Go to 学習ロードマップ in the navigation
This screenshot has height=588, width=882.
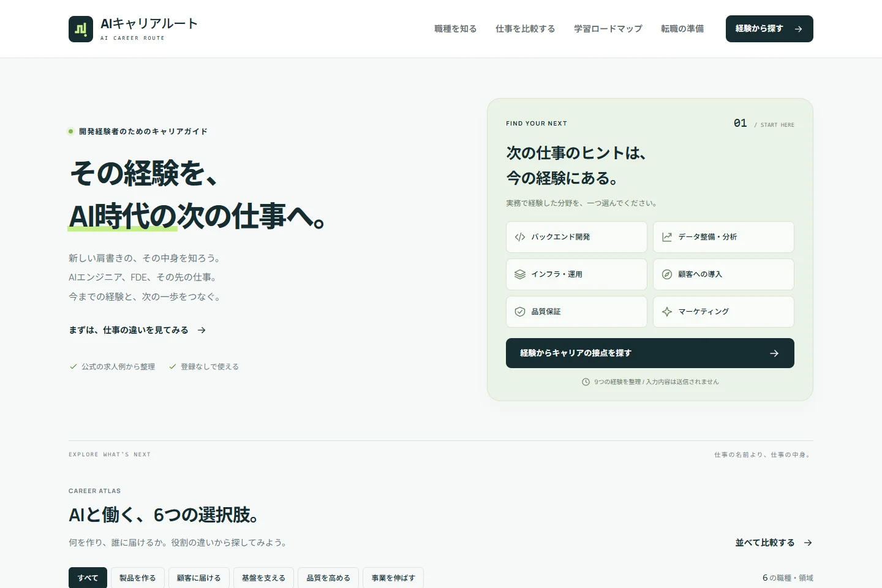608,29
